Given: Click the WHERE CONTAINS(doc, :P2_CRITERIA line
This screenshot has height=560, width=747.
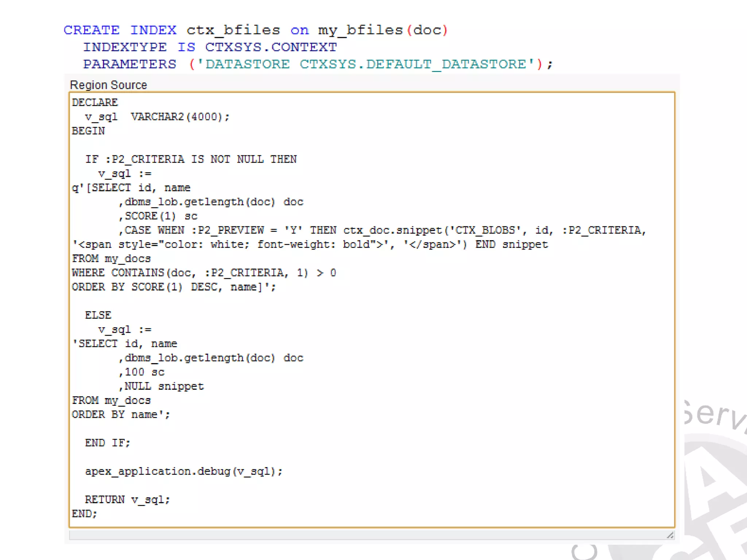Looking at the screenshot, I should tap(204, 273).
